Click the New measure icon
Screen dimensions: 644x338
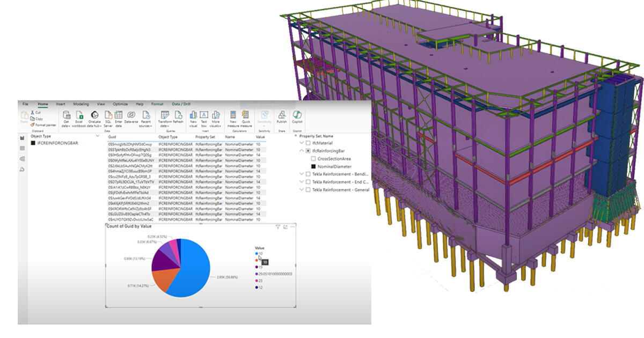point(233,114)
